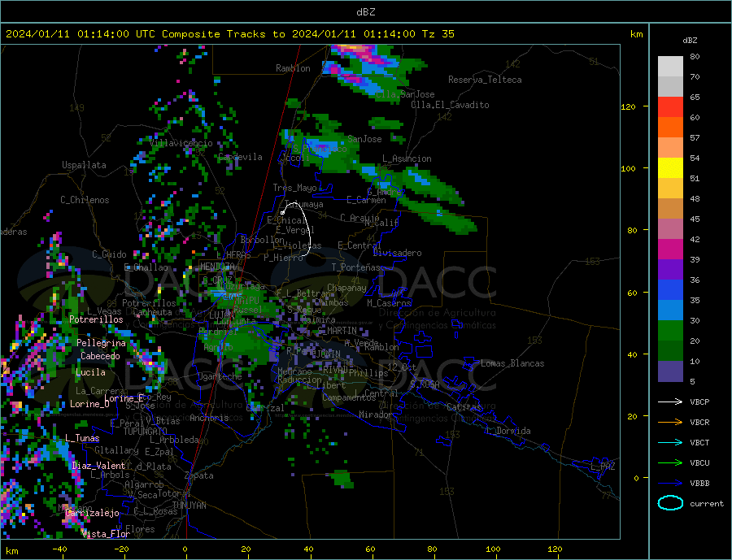Click the 'Zapata' map label
The width and height of the screenshot is (732, 560).
pyautogui.click(x=199, y=475)
